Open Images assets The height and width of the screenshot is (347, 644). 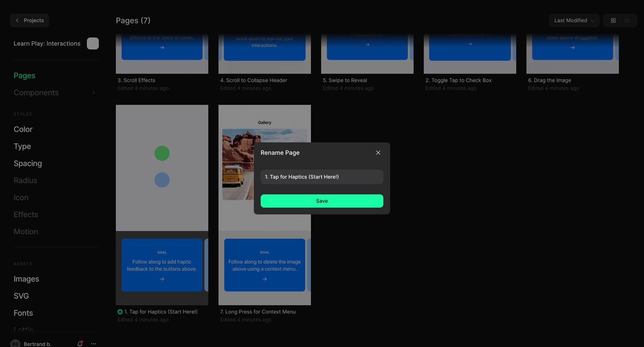pyautogui.click(x=26, y=279)
